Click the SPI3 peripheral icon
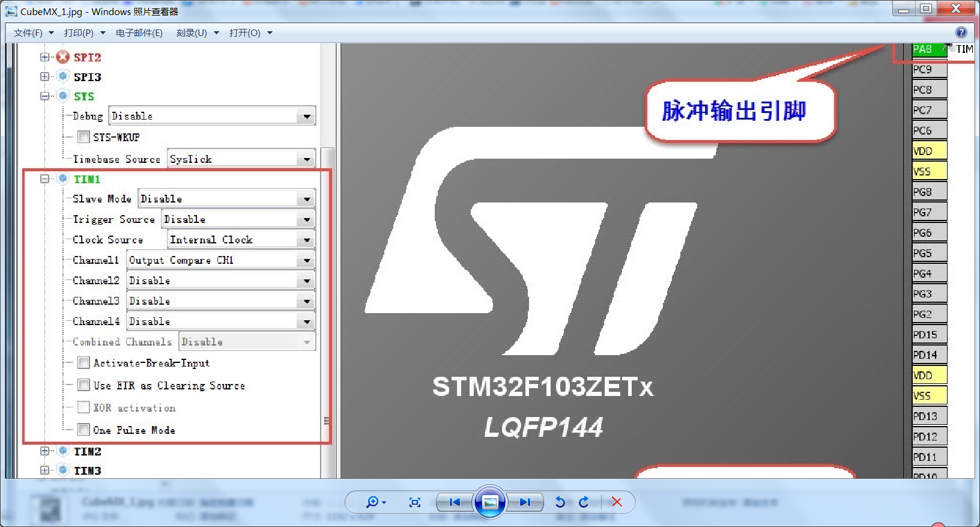The height and width of the screenshot is (527, 980). click(x=63, y=76)
